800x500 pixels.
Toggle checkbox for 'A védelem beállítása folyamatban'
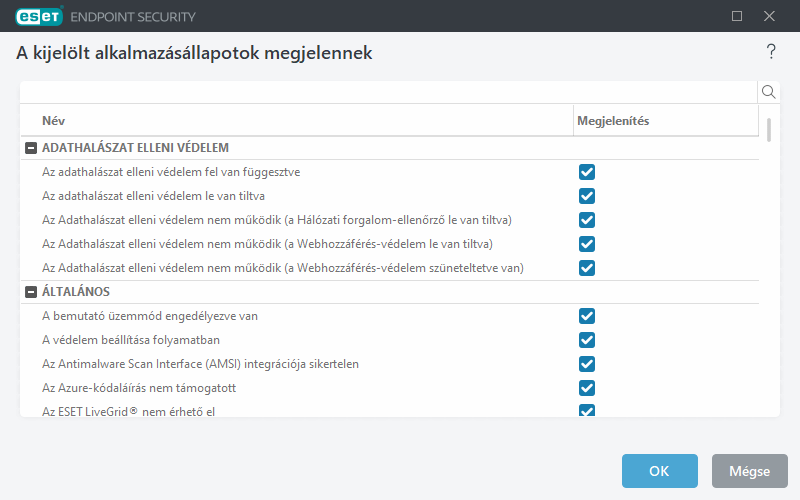click(587, 340)
